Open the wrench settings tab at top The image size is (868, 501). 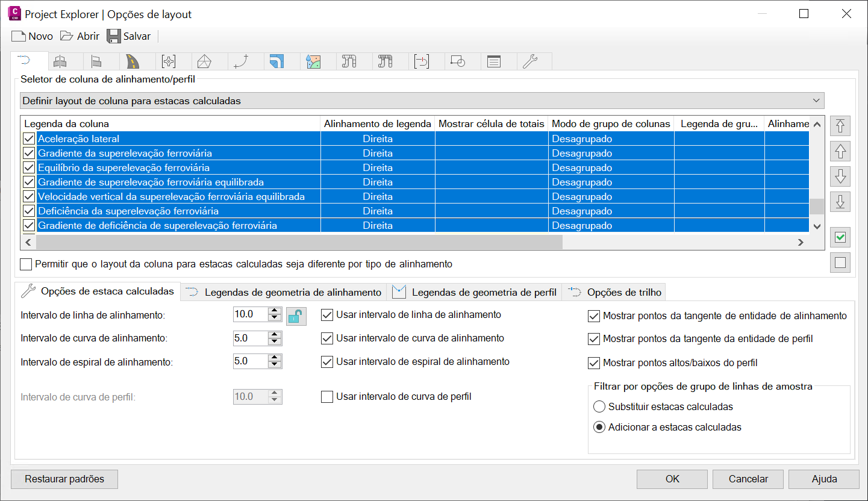point(530,61)
